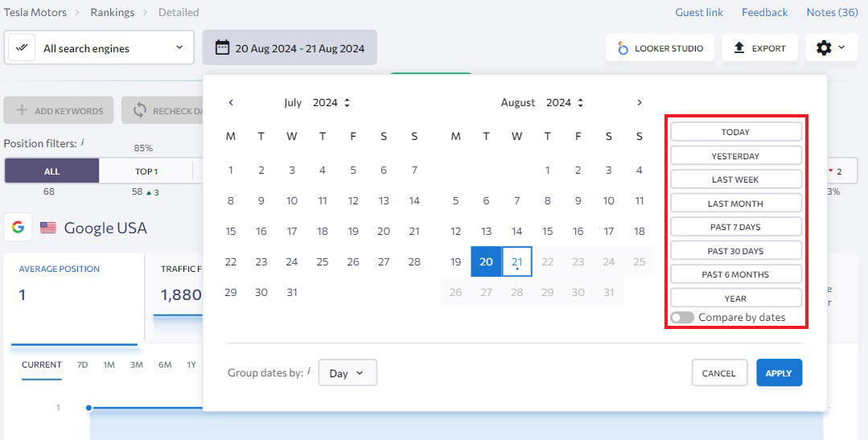Select August 1 in the calendar
Viewport: 868px width, 440px height.
point(548,171)
